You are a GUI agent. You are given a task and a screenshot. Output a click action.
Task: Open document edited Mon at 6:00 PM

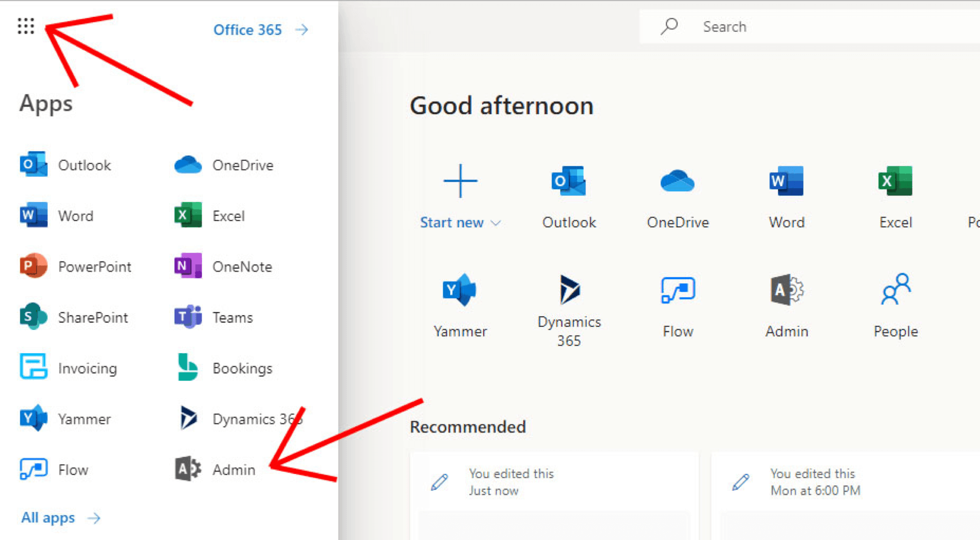846,496
